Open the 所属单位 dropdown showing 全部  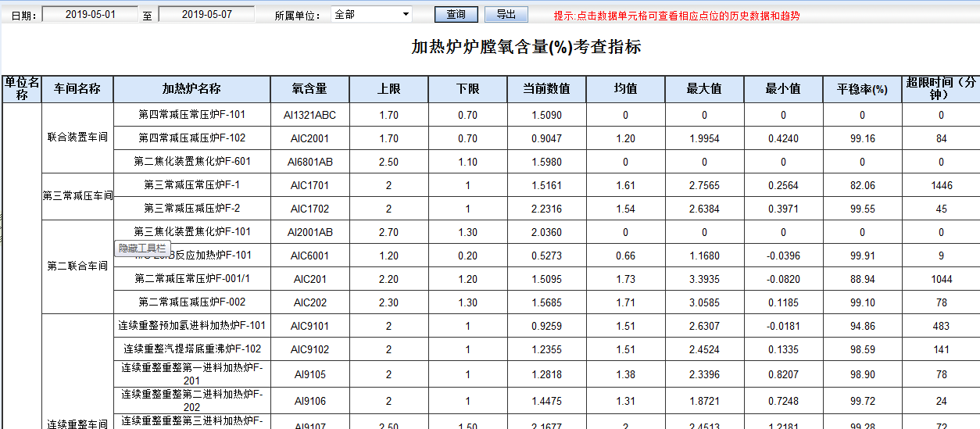[372, 14]
